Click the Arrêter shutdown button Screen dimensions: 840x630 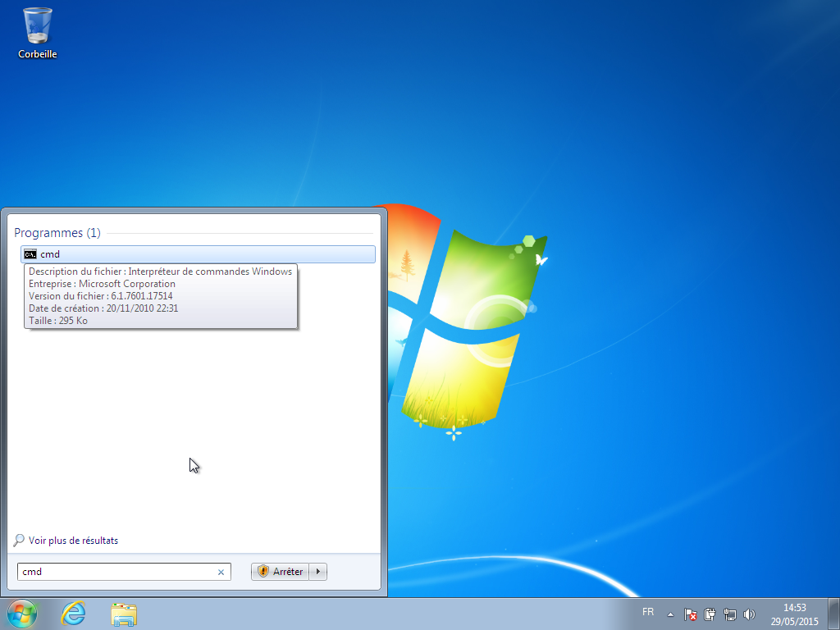281,572
